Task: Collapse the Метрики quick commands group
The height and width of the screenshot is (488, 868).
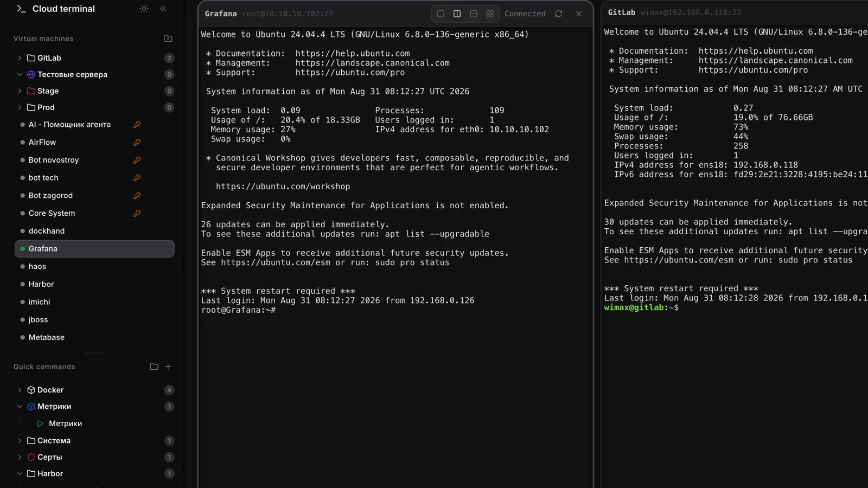Action: 20,406
